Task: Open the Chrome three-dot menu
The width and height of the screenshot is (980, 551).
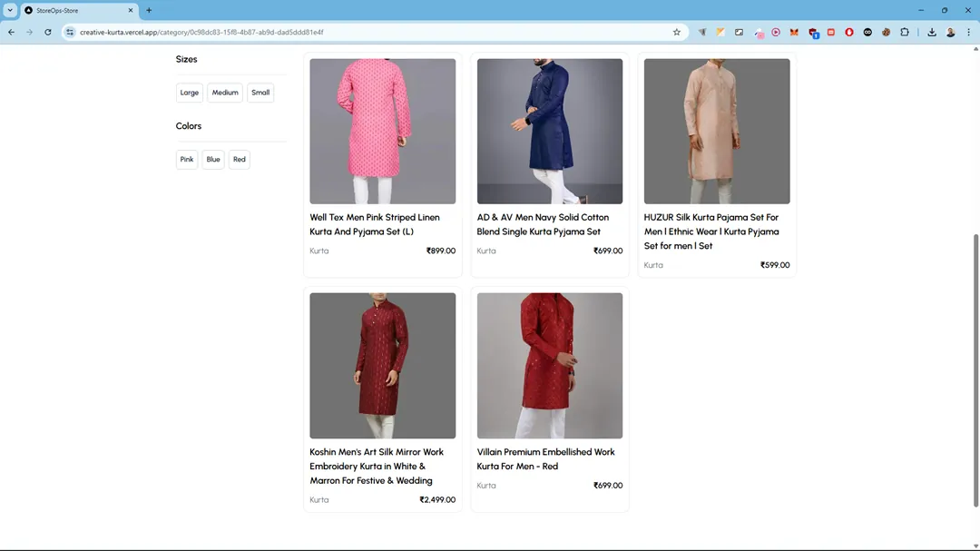Action: click(969, 32)
